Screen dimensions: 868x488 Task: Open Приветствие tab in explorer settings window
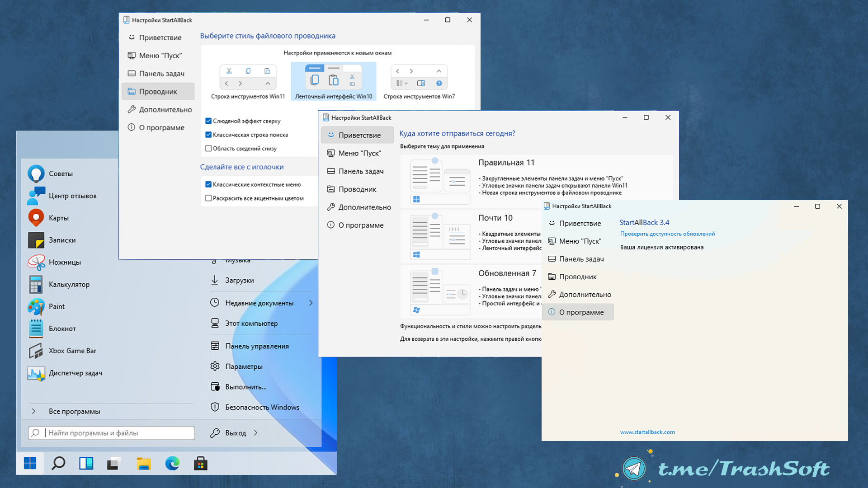(x=158, y=38)
